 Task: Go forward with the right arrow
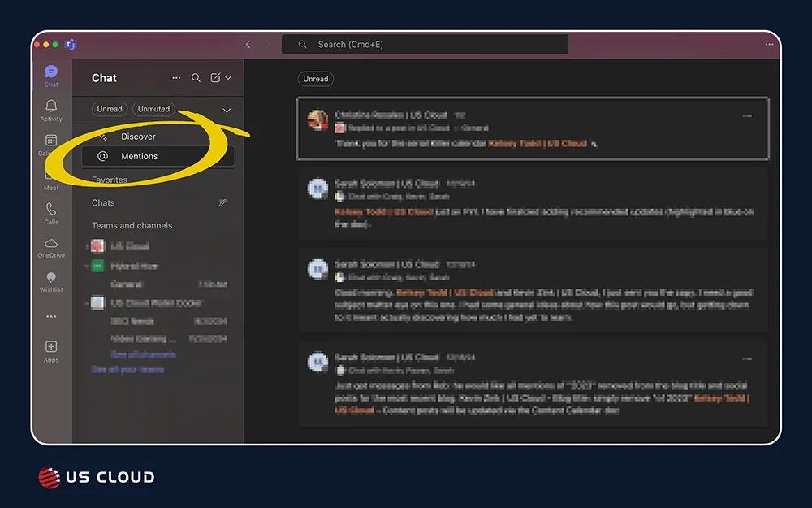268,45
